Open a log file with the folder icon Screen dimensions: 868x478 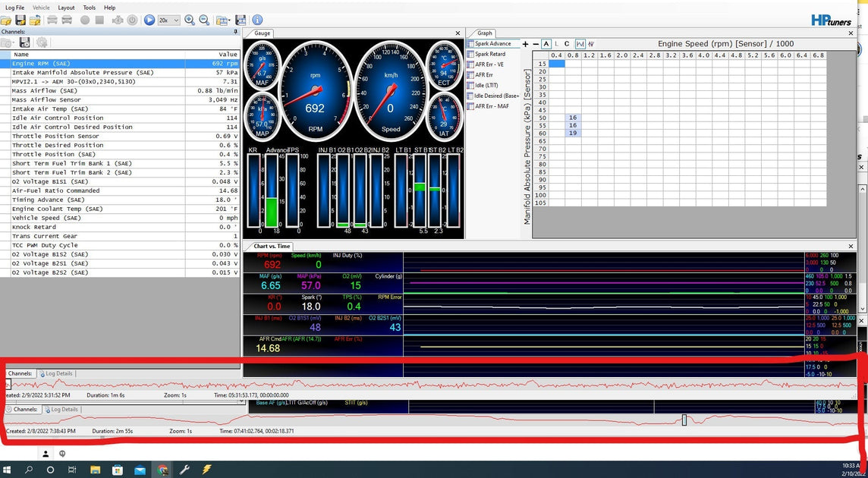coord(6,20)
